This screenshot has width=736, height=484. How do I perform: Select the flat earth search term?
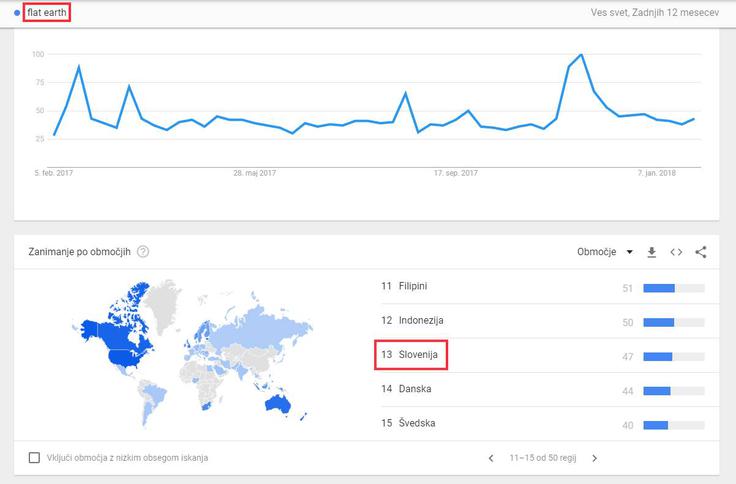[46, 13]
